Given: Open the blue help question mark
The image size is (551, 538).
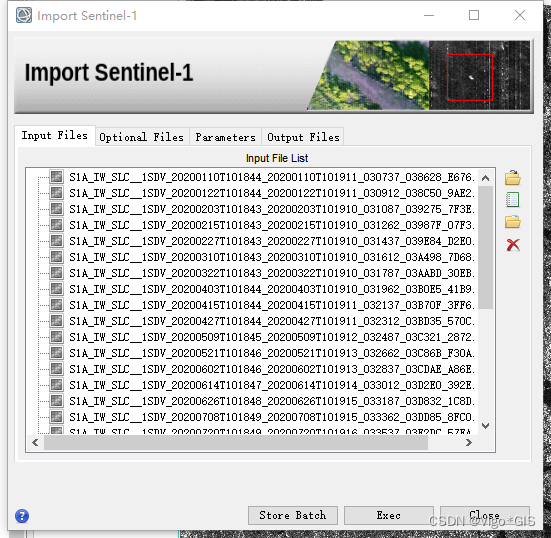Looking at the screenshot, I should tap(22, 516).
